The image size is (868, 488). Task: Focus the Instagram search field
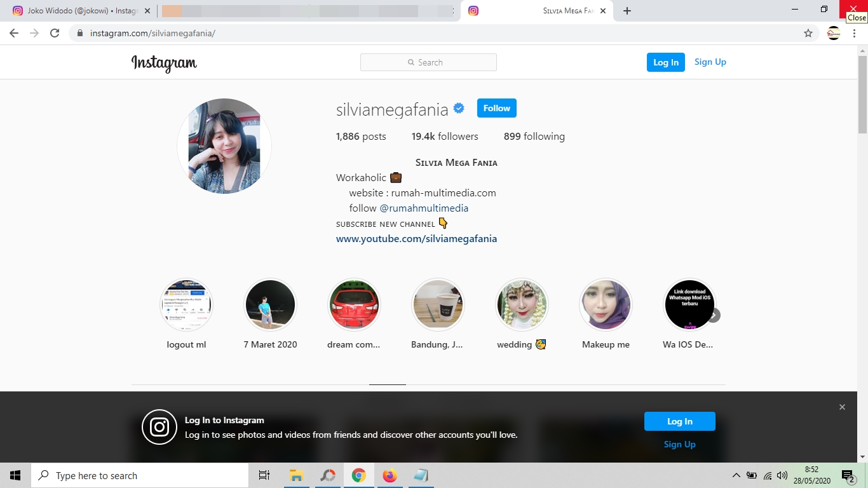[428, 62]
